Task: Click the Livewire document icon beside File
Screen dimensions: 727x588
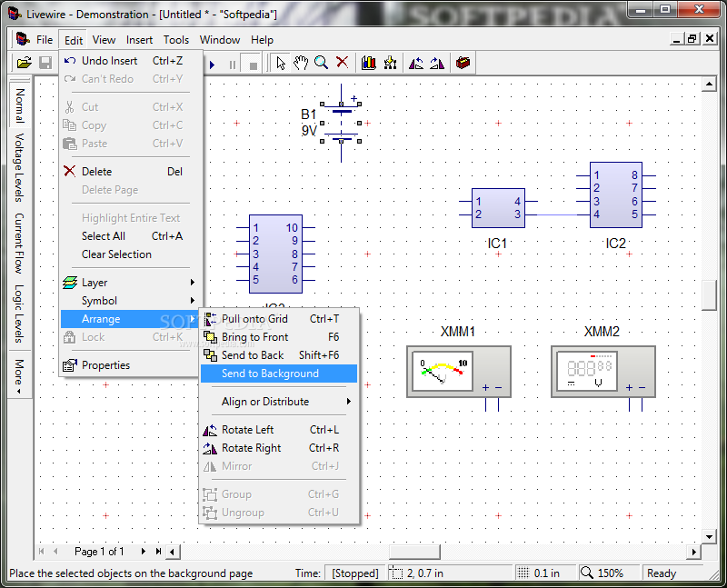Action: [22, 39]
